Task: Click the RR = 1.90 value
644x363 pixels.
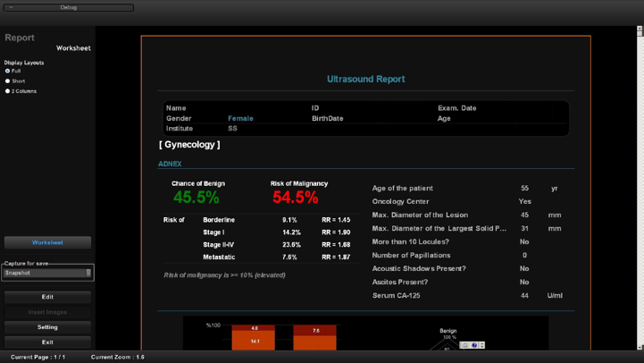Action: coord(336,232)
